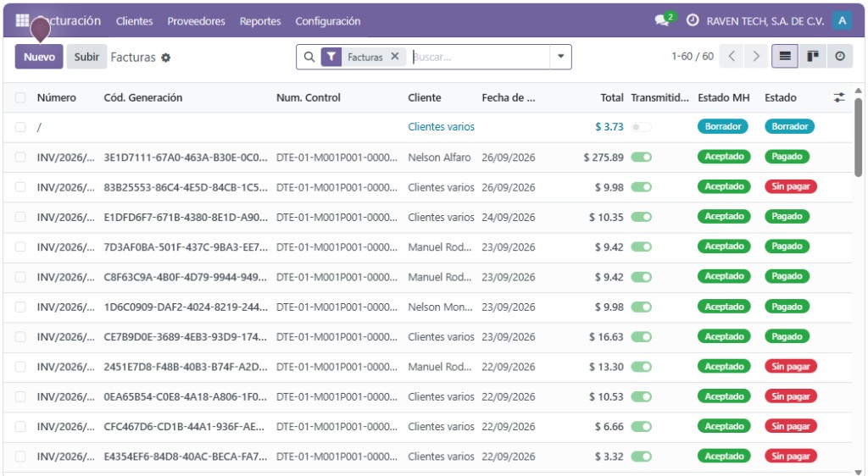
Task: Sort by Total column header
Action: point(612,98)
